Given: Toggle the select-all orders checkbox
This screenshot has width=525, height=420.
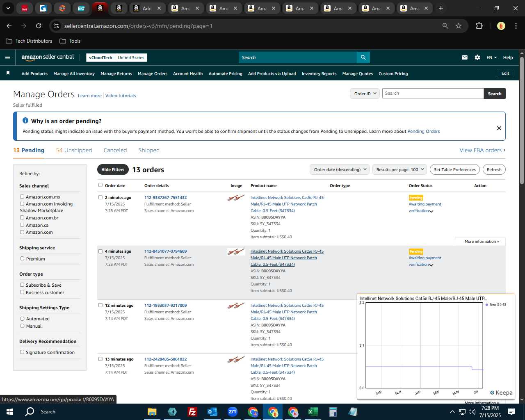Looking at the screenshot, I should tap(100, 185).
